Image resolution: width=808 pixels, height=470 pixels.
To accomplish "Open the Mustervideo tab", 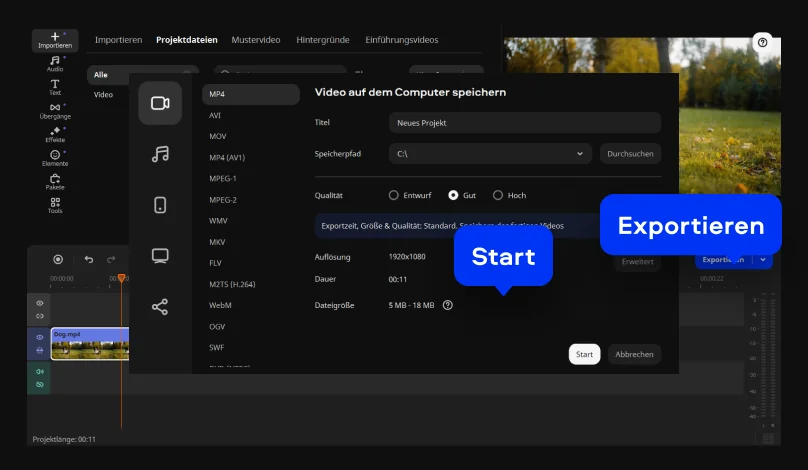I will click(256, 40).
